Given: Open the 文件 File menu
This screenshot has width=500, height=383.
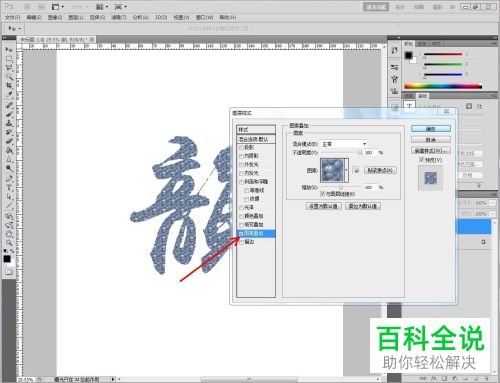Looking at the screenshot, I should coord(12,17).
